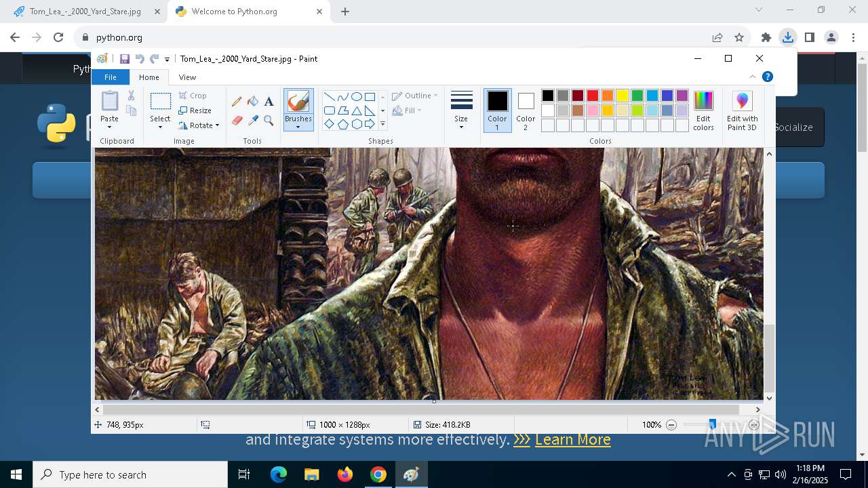This screenshot has width=868, height=488.
Task: Select the Fill with color bucket
Action: (x=253, y=102)
